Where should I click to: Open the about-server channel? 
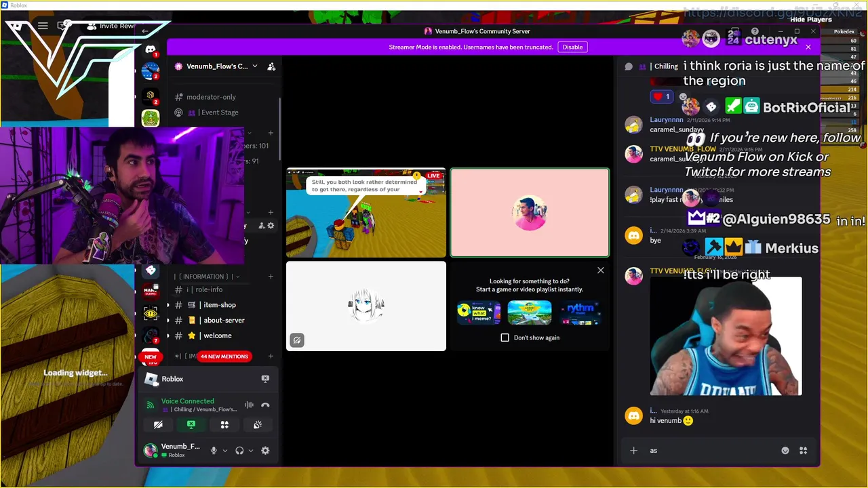(223, 321)
